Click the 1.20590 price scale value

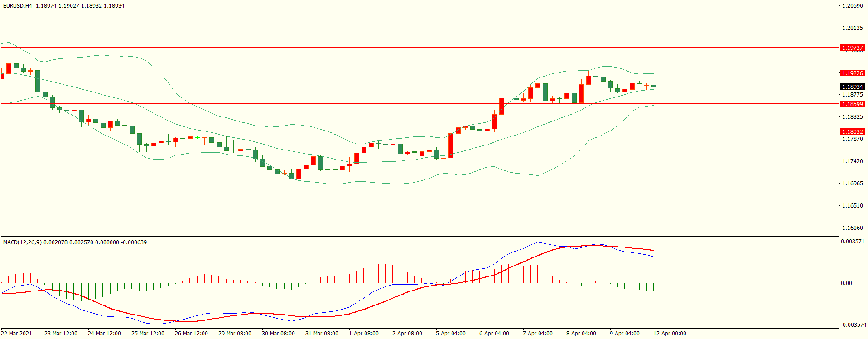pyautogui.click(x=852, y=6)
